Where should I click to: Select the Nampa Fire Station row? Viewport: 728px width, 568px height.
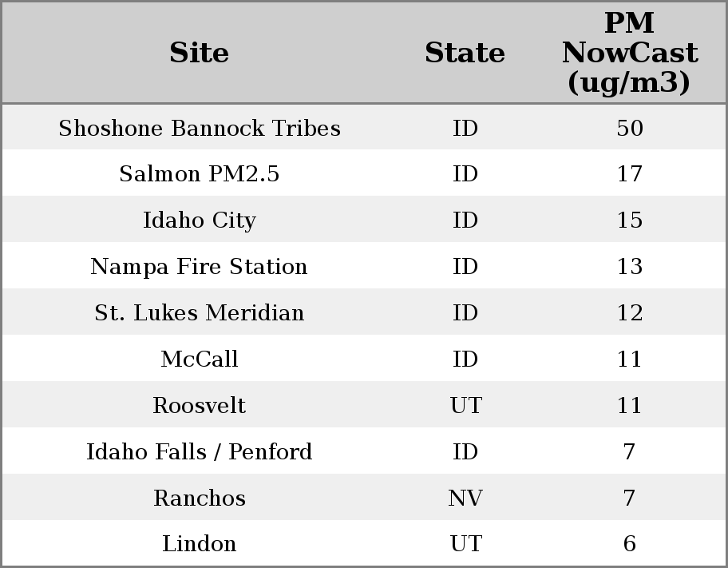(200, 267)
